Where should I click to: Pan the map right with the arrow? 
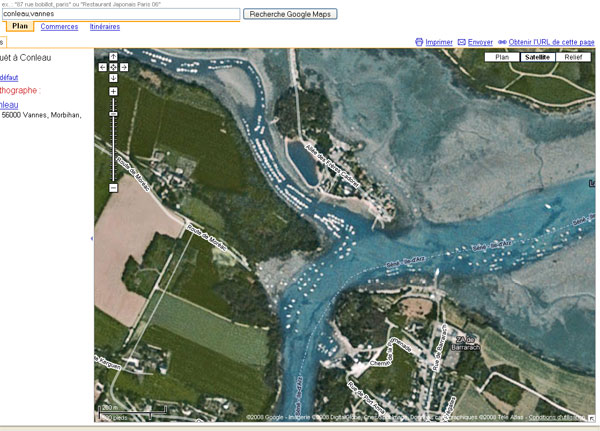pos(124,67)
